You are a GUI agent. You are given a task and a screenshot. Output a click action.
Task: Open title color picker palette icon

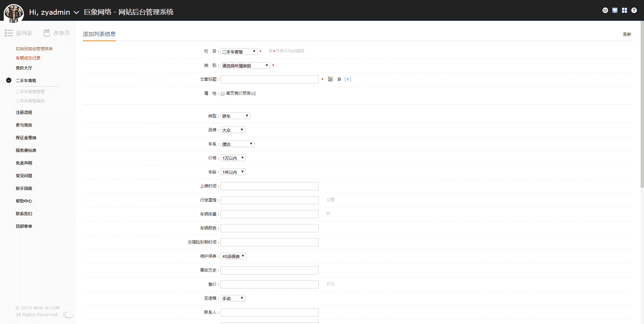[x=330, y=79]
